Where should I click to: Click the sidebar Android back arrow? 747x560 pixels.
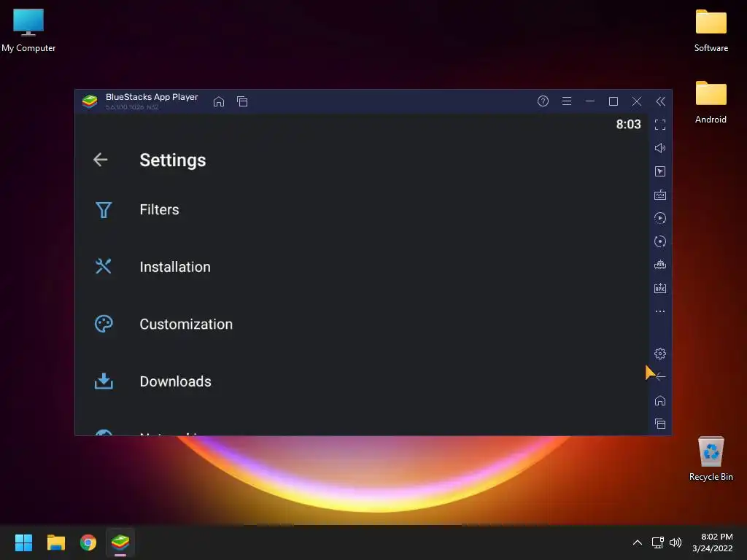[660, 377]
